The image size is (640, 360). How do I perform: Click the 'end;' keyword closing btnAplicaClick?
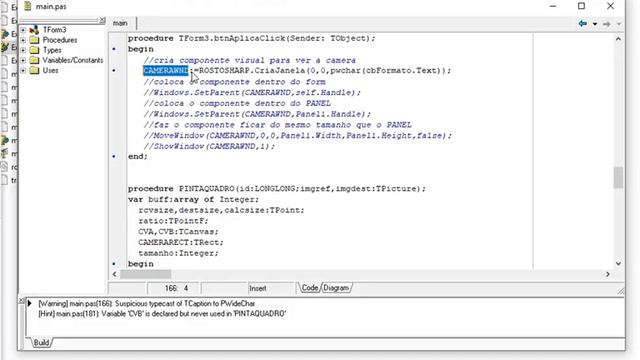138,156
